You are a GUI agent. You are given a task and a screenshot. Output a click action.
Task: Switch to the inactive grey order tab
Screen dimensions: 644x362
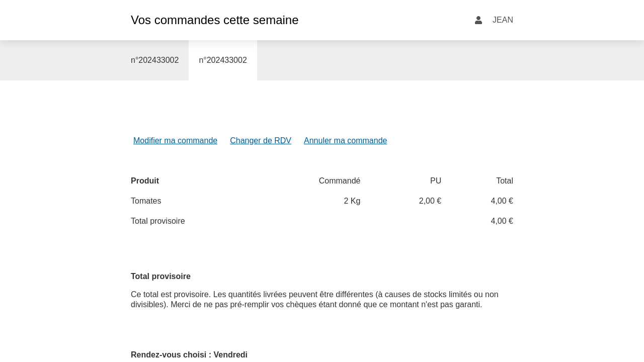point(154,60)
